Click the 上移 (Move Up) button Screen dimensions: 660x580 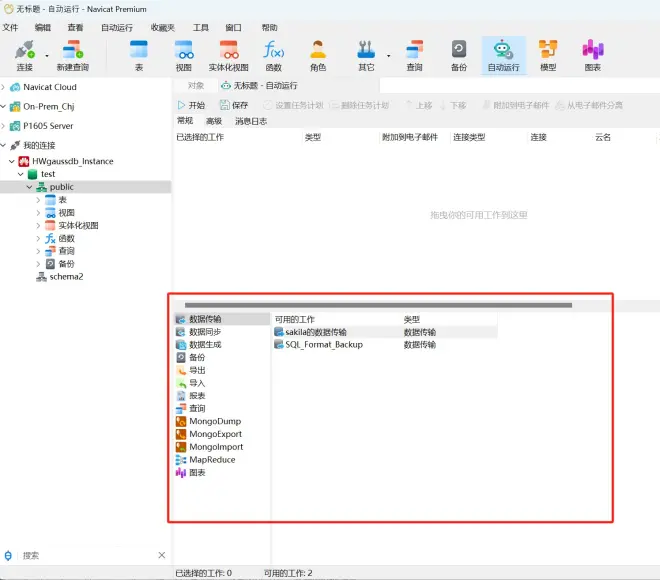click(x=419, y=105)
